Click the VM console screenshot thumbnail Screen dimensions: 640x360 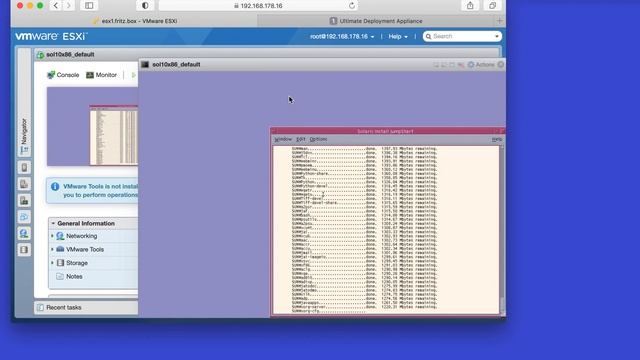[93, 127]
